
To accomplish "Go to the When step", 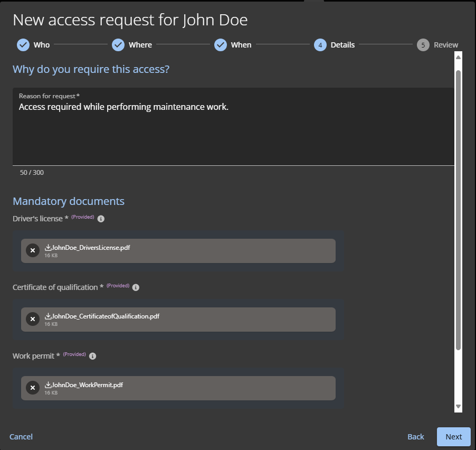I will tap(221, 45).
